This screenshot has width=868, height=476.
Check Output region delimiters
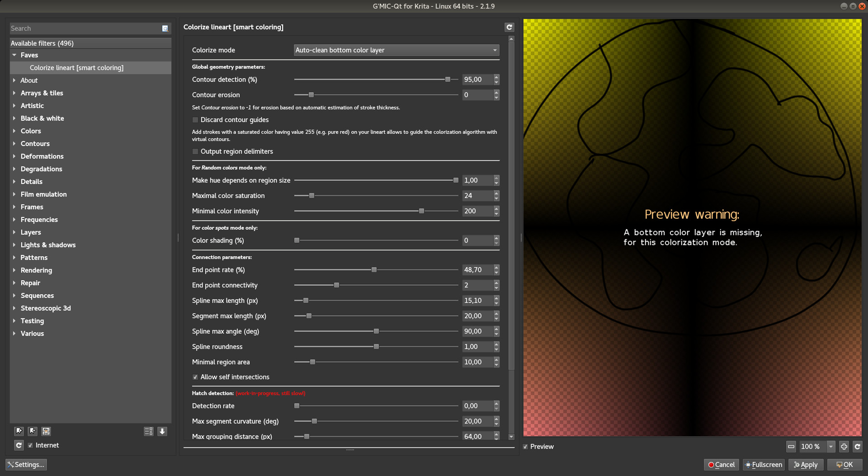[195, 151]
